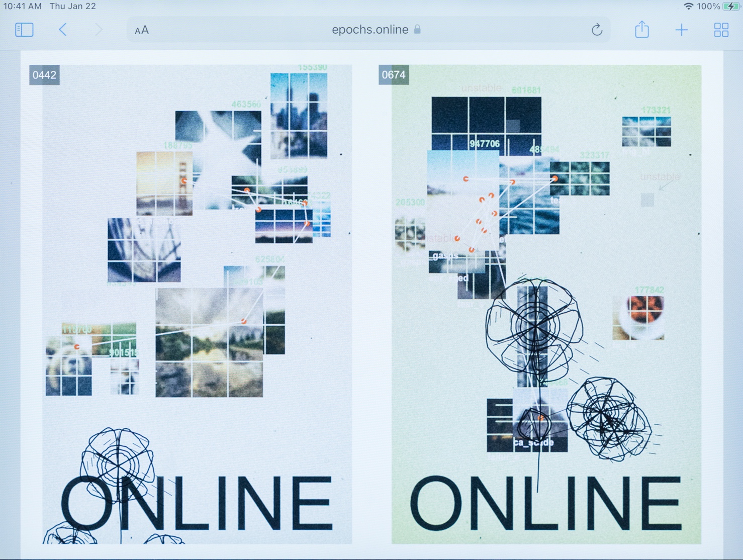
Task: Tap ONLINE text on the left poster
Action: pyautogui.click(x=197, y=504)
